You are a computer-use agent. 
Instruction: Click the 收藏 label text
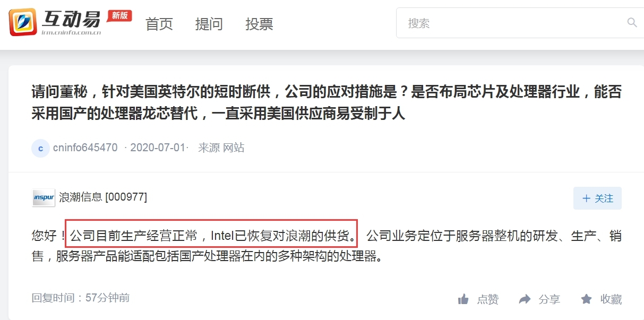tap(611, 299)
